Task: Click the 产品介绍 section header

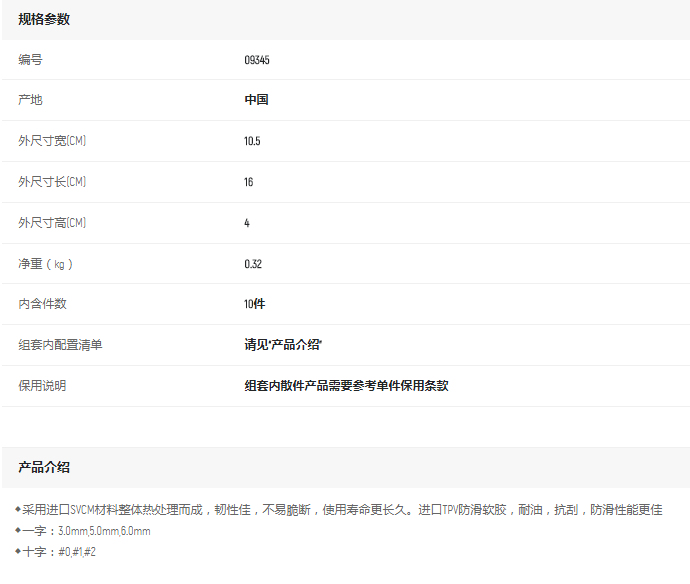Action: tap(44, 467)
